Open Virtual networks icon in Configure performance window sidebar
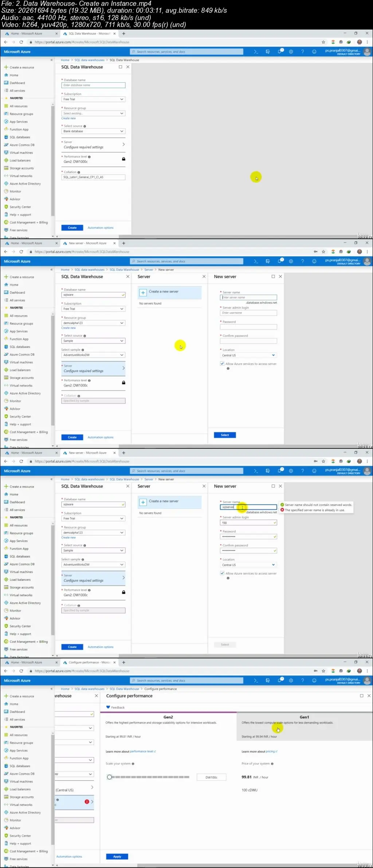 6,805
